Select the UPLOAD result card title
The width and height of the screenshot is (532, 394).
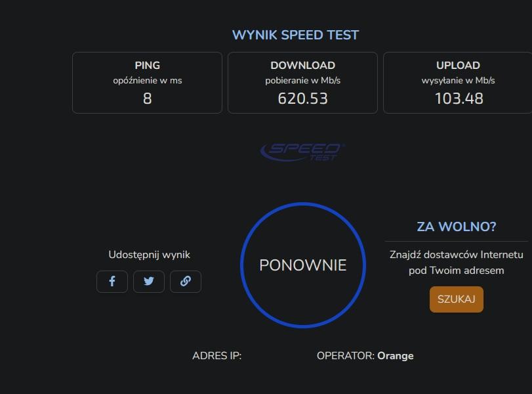coord(458,66)
